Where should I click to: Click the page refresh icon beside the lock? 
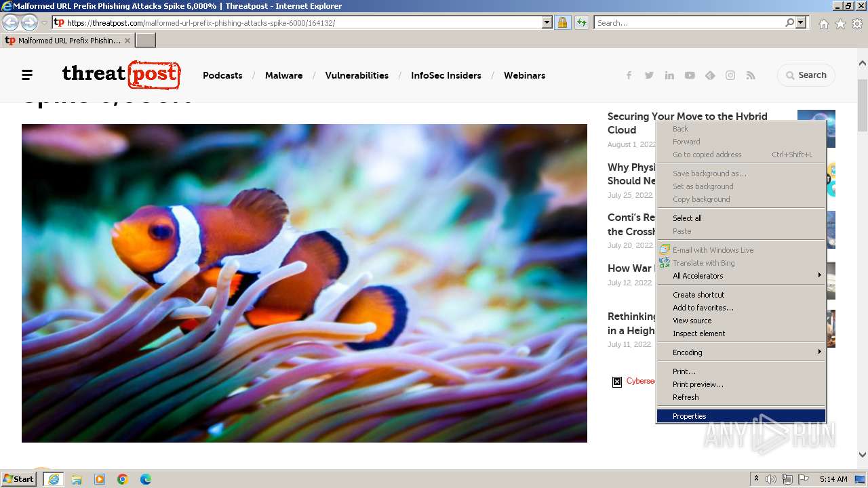[581, 22]
